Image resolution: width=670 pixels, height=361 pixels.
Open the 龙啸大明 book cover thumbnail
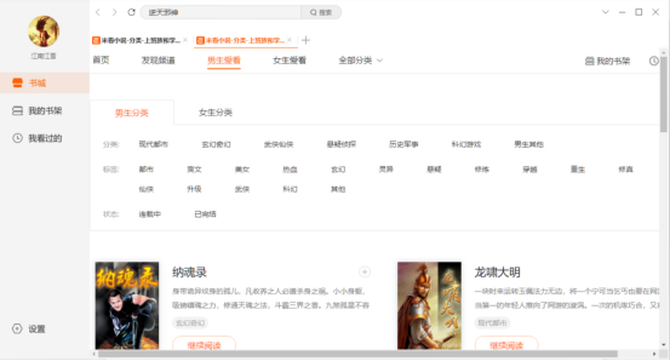[429, 305]
